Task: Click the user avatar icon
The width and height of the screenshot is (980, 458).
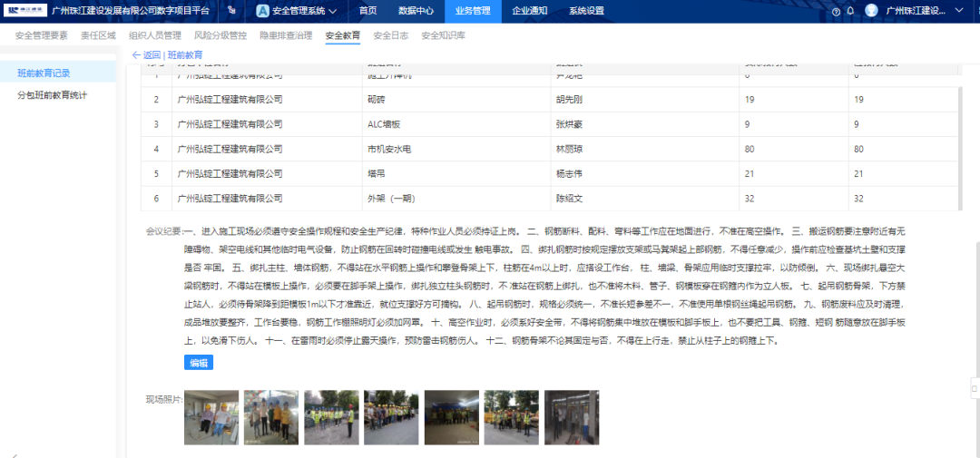Action: coord(871,11)
